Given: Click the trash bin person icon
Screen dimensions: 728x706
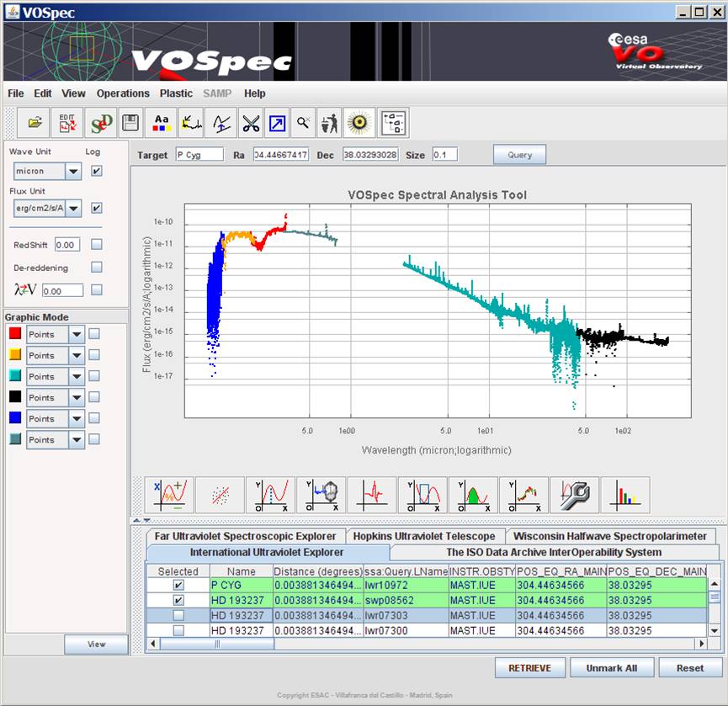Looking at the screenshot, I should pyautogui.click(x=330, y=123).
